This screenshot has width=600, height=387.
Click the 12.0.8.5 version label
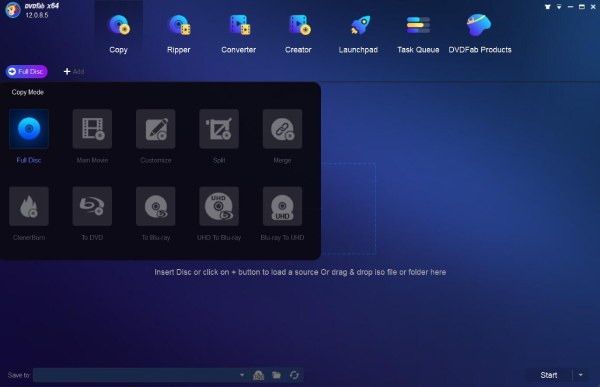pos(37,15)
